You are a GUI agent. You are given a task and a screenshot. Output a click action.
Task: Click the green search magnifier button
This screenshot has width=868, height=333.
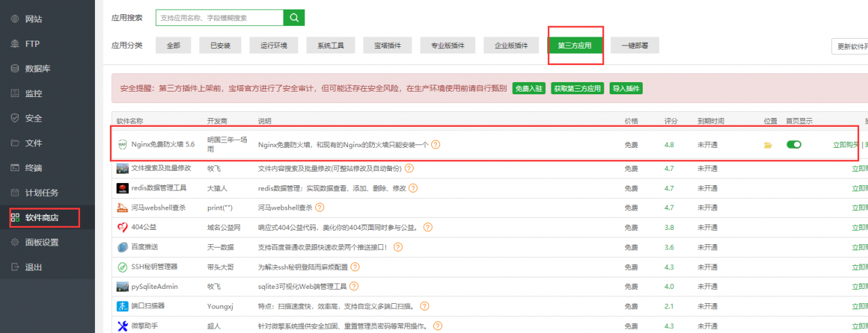point(294,18)
